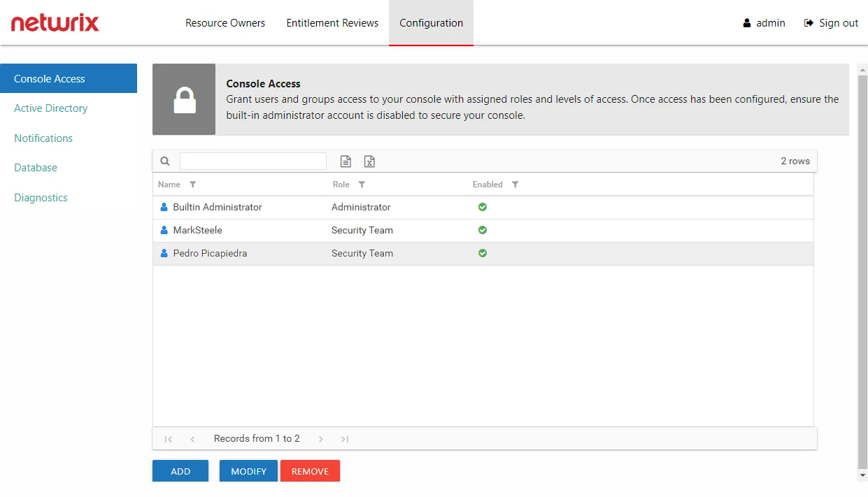Click Security Team cell for MarkSteele
This screenshot has width=868, height=497.
click(362, 230)
